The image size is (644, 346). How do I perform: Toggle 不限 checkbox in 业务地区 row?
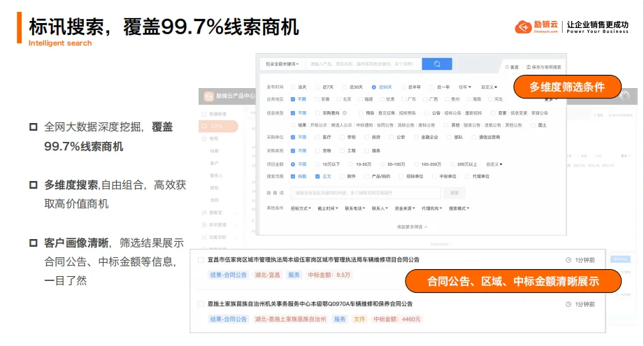(293, 99)
